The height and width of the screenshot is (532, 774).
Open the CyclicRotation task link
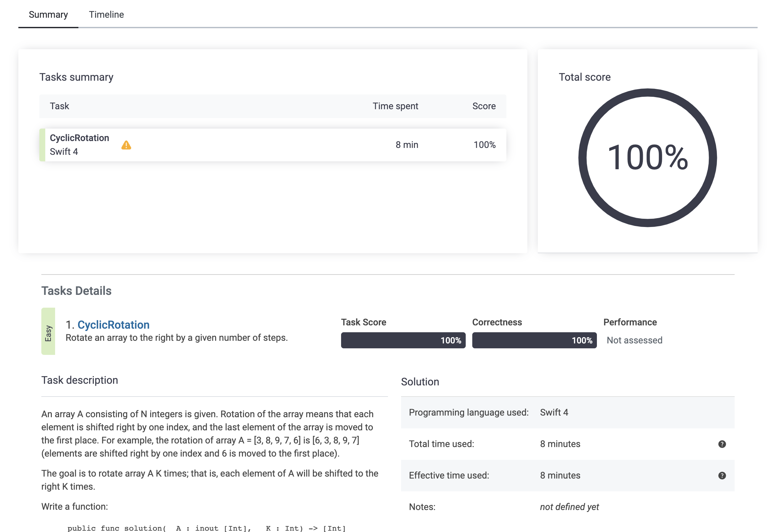[113, 325]
